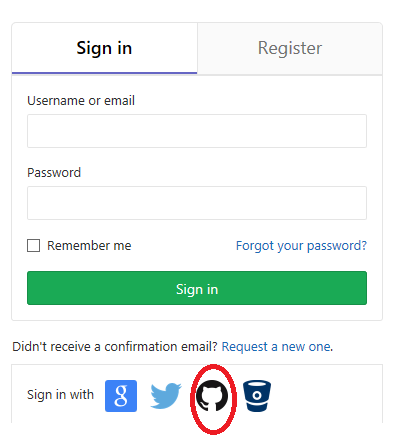This screenshot has width=398, height=437.
Task: Click the Password field label
Action: coord(54,173)
